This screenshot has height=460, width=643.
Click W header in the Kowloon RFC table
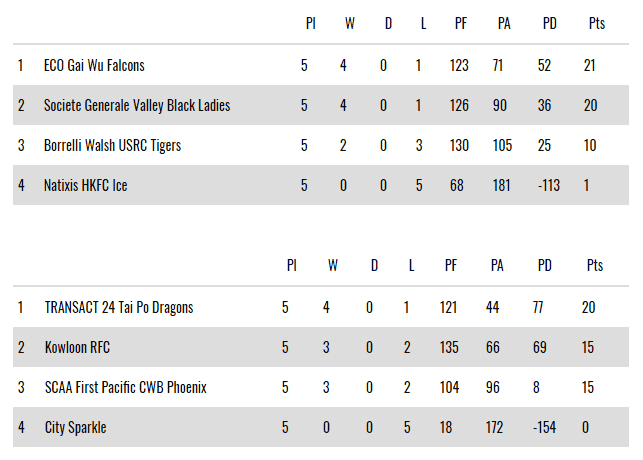(x=333, y=266)
